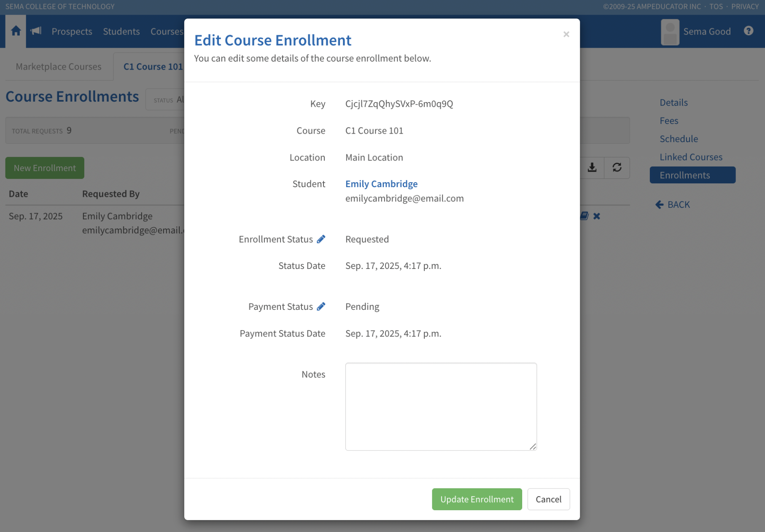Edit Enrollment Status with pencil icon
This screenshot has width=765, height=532.
pos(321,239)
